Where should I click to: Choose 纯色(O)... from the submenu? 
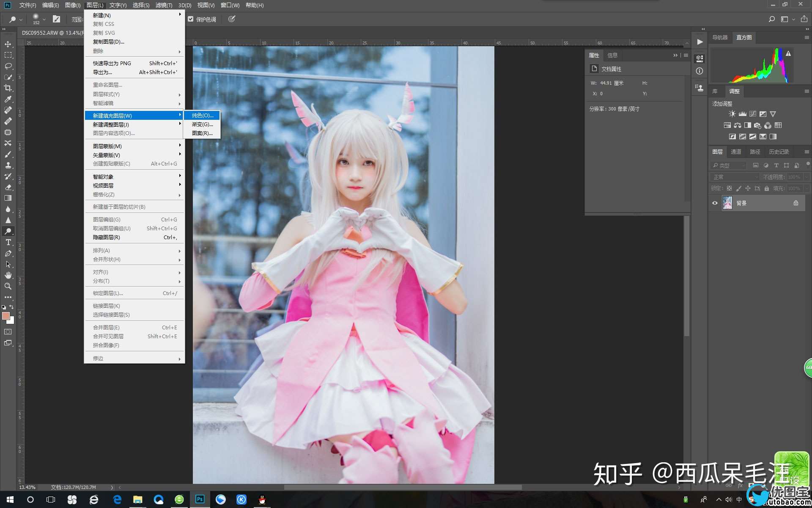click(202, 115)
